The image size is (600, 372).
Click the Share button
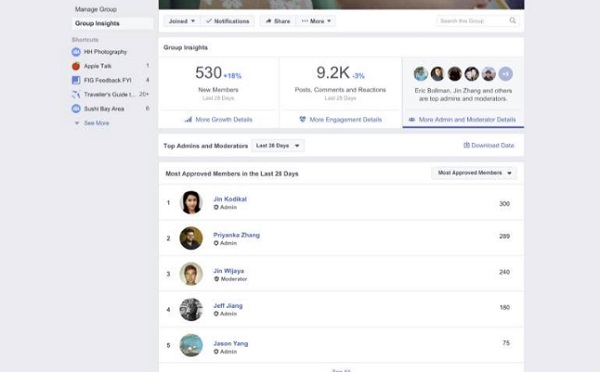coord(278,21)
